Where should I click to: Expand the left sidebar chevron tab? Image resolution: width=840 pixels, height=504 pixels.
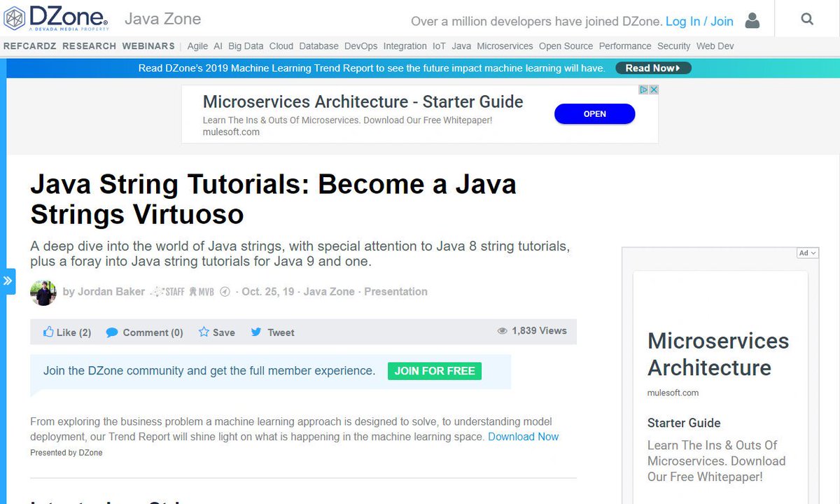[8, 281]
